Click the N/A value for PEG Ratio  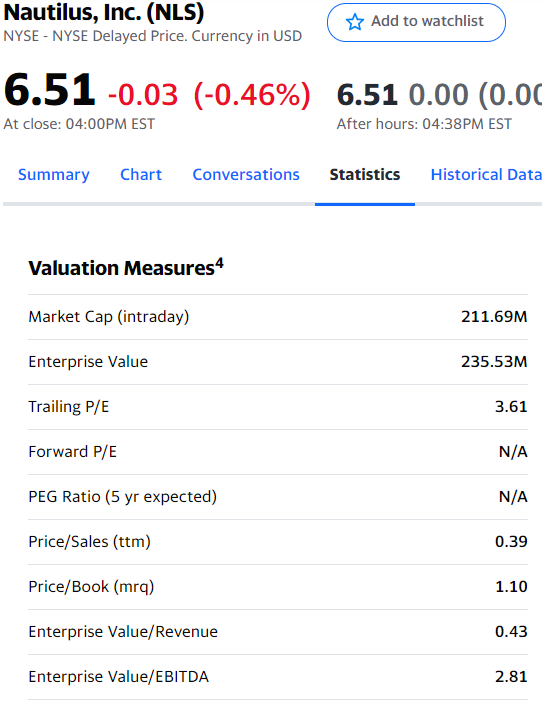coord(513,497)
